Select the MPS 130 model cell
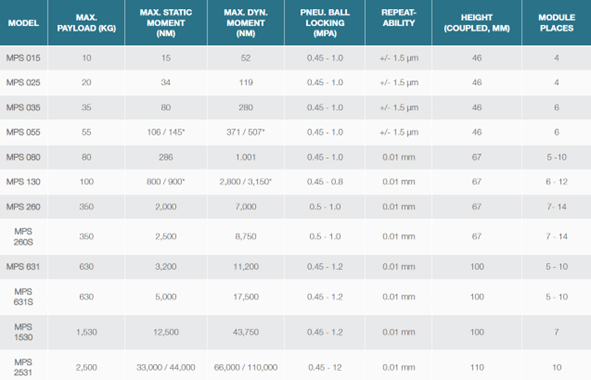The image size is (591, 380). pyautogui.click(x=23, y=182)
